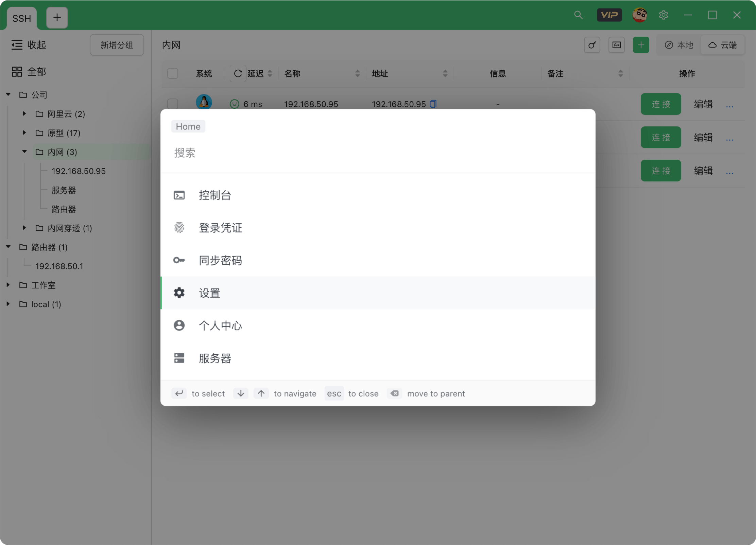The image size is (756, 545).
Task: Click the ID card icon next to the key icon
Action: click(617, 45)
